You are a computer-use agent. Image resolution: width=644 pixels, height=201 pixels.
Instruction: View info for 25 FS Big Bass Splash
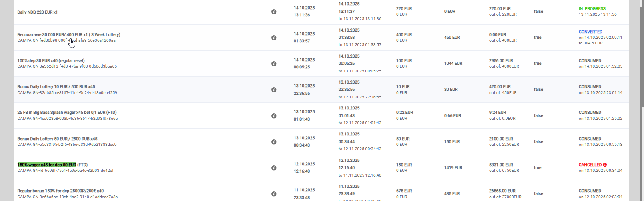274,116
